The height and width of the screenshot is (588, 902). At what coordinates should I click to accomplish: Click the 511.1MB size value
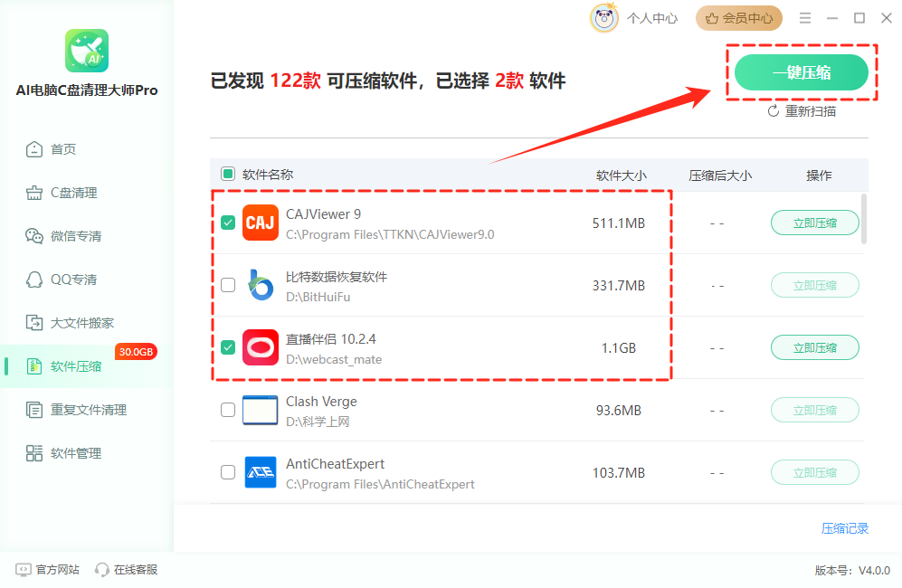click(x=619, y=223)
